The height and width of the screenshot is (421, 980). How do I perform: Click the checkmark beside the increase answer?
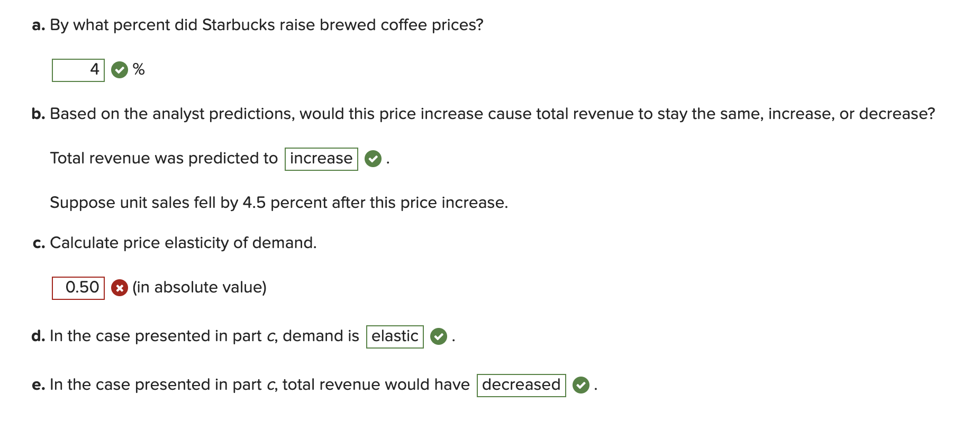(x=373, y=158)
